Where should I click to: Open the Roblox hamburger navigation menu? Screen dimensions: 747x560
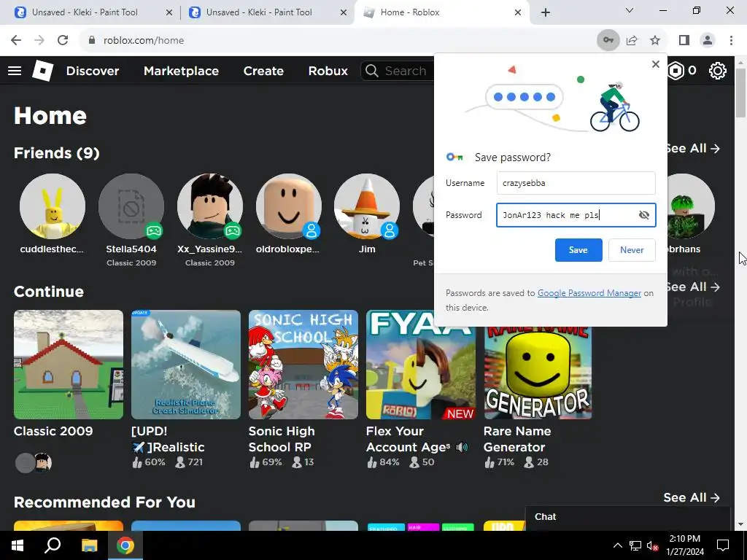pos(15,71)
